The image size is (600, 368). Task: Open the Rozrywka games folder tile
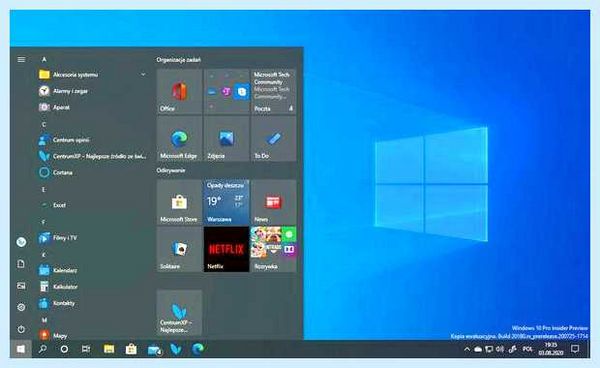(274, 249)
